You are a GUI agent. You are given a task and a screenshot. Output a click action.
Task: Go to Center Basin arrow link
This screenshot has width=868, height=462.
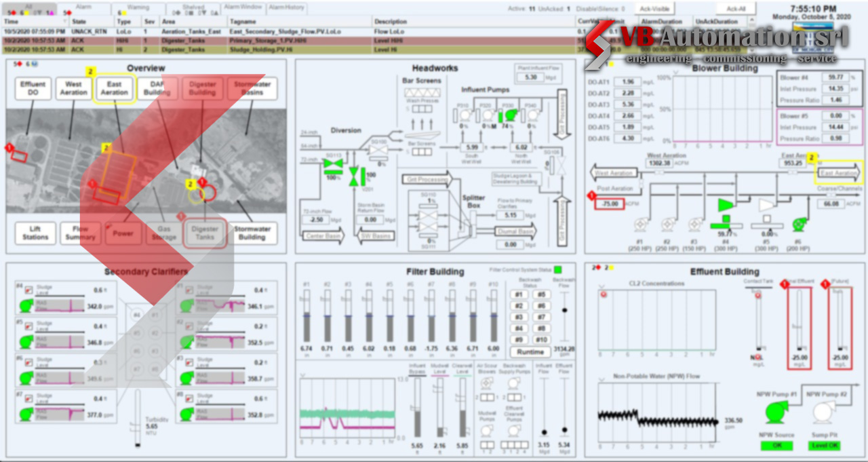coord(323,237)
